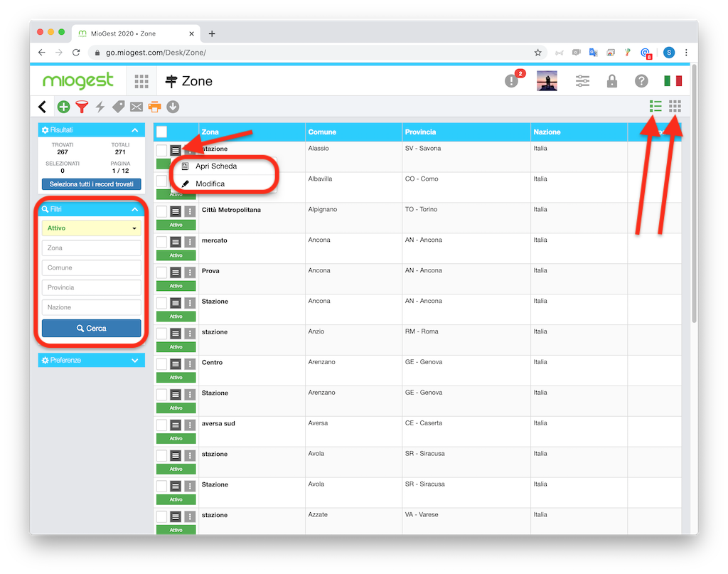
Task: Click the page vertical scrollbar
Action: click(694, 193)
